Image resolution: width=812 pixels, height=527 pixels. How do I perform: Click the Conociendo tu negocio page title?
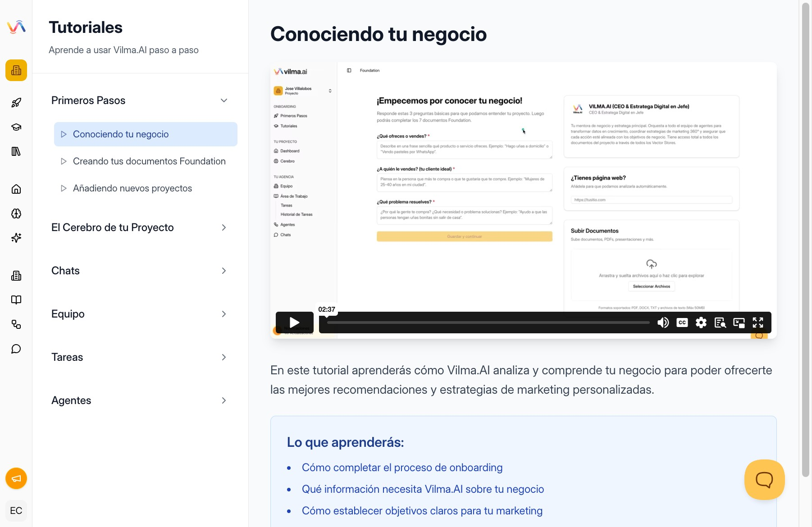point(379,34)
